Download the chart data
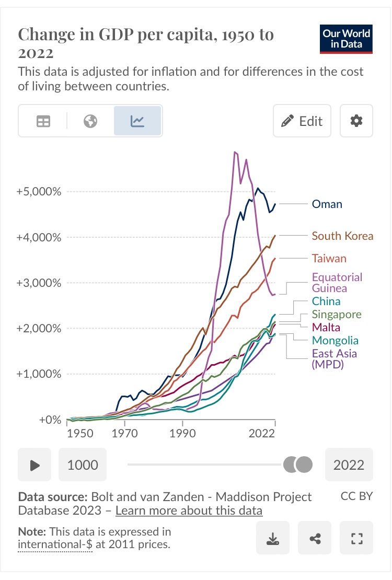This screenshot has width=392, height=580. pyautogui.click(x=273, y=538)
